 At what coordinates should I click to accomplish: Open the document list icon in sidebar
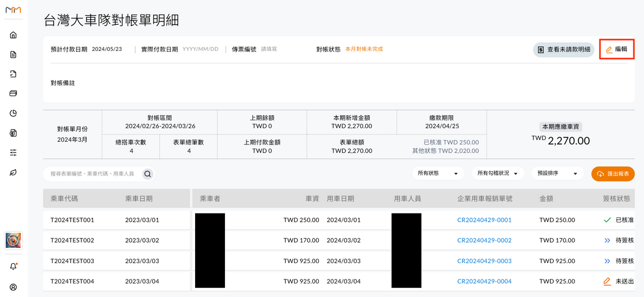point(13,55)
